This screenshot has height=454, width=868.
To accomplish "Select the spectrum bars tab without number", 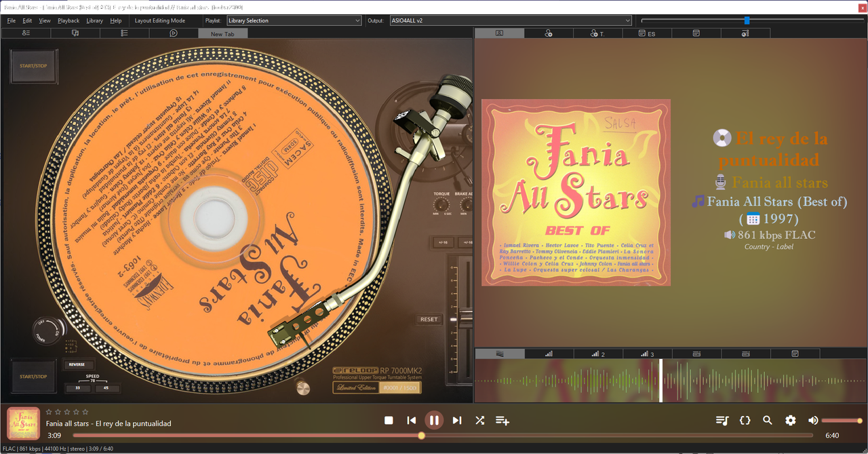I will (549, 354).
